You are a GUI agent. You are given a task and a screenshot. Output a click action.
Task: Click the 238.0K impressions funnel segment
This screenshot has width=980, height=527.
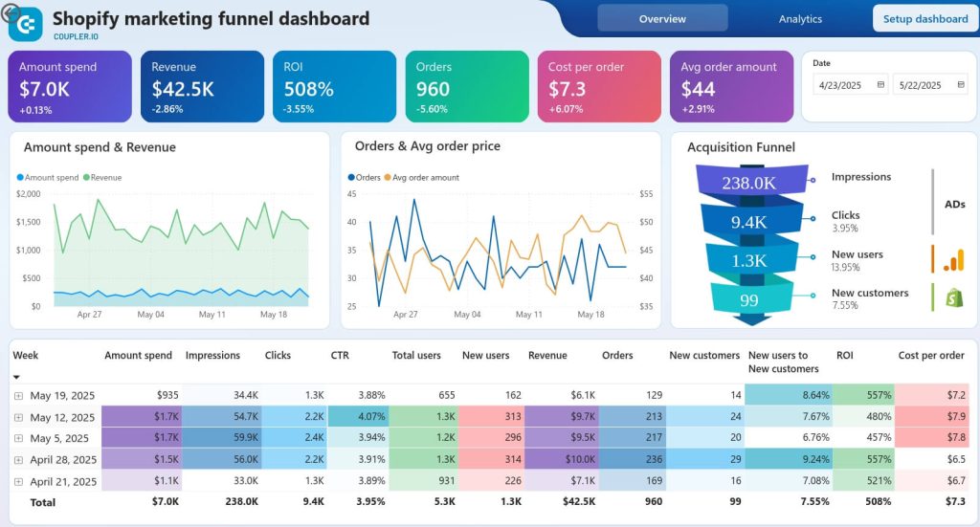[x=751, y=182]
